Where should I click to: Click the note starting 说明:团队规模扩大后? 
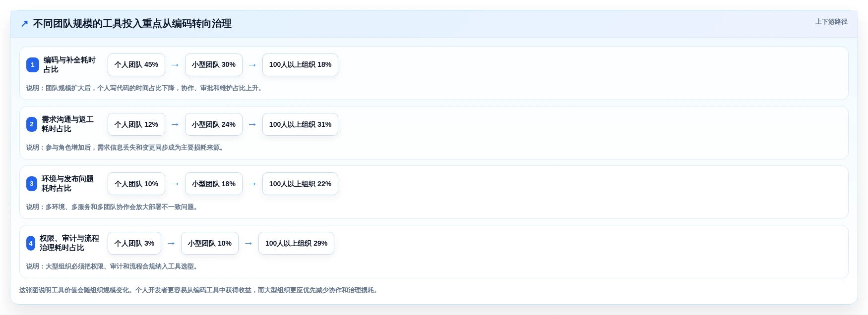tap(145, 88)
